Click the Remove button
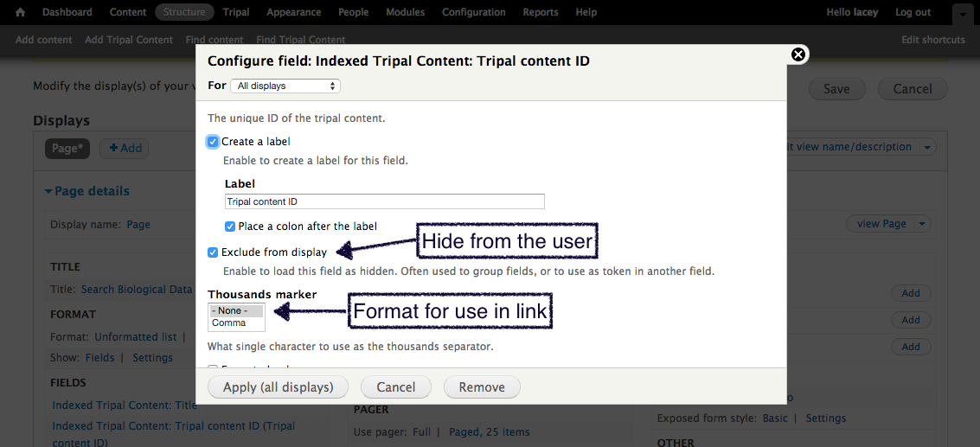This screenshot has height=447, width=980. pyautogui.click(x=482, y=387)
